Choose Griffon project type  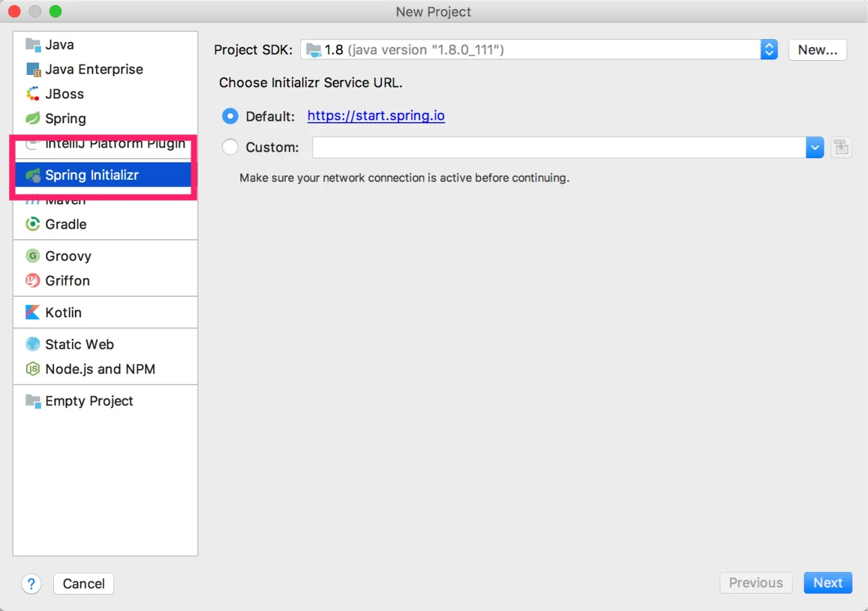click(x=105, y=281)
